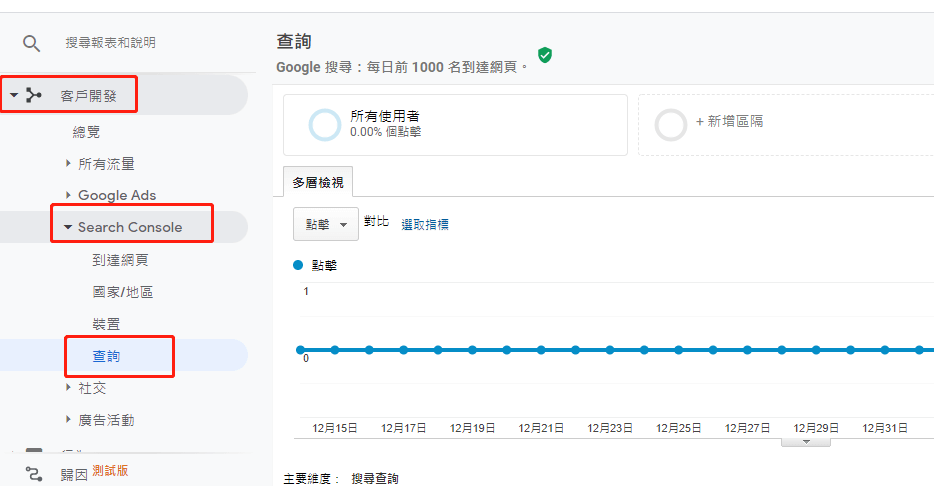Collapse the 客戶開發 section
Screen dimensions: 934x486
click(14, 96)
